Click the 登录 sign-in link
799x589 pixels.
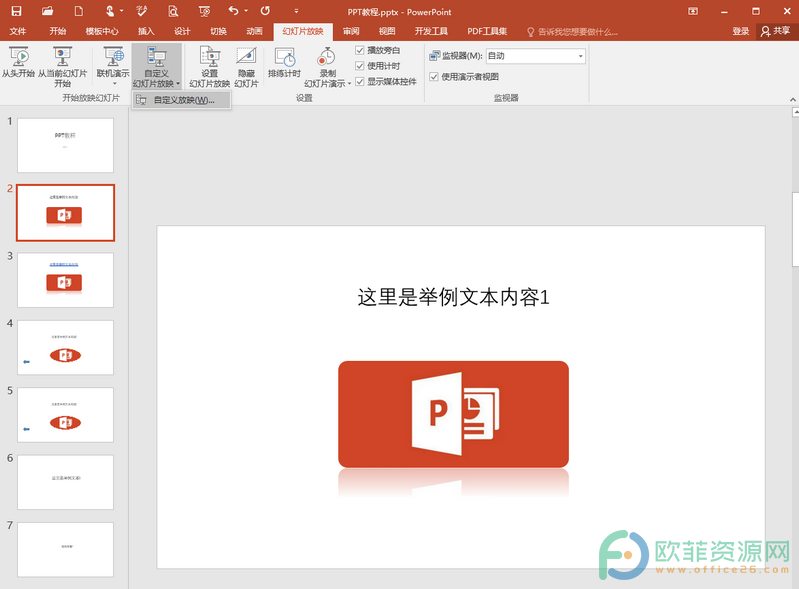[x=740, y=32]
